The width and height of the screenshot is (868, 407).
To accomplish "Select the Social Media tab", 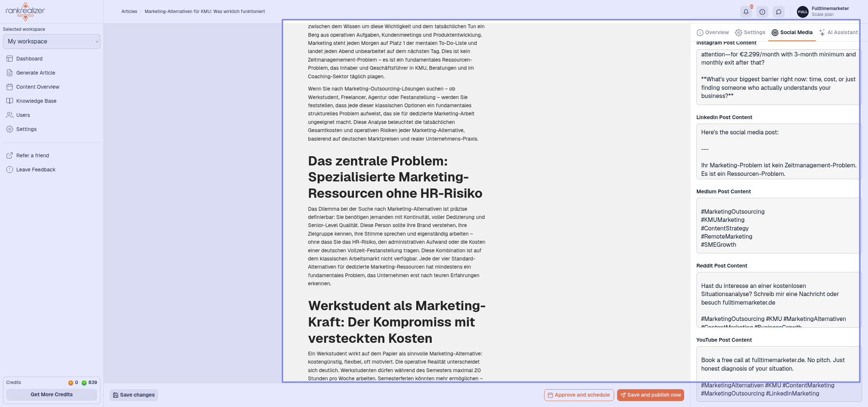I will click(x=792, y=32).
